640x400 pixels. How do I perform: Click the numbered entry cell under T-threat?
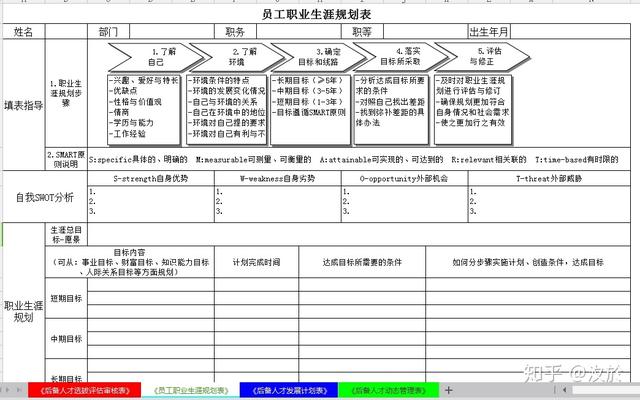click(549, 204)
